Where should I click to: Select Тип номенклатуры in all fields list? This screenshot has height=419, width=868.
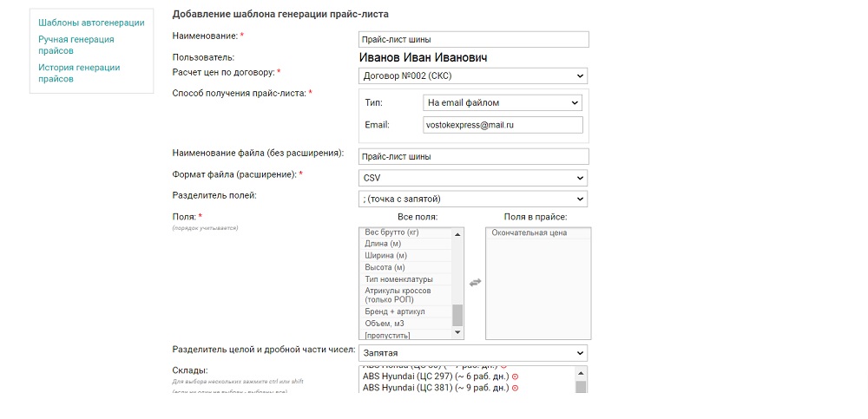click(405, 279)
